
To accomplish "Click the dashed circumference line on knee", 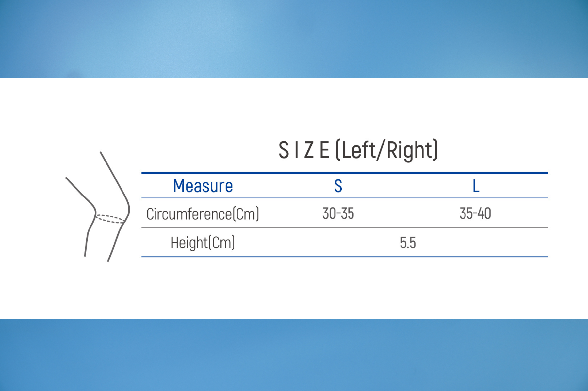I will click(110, 219).
